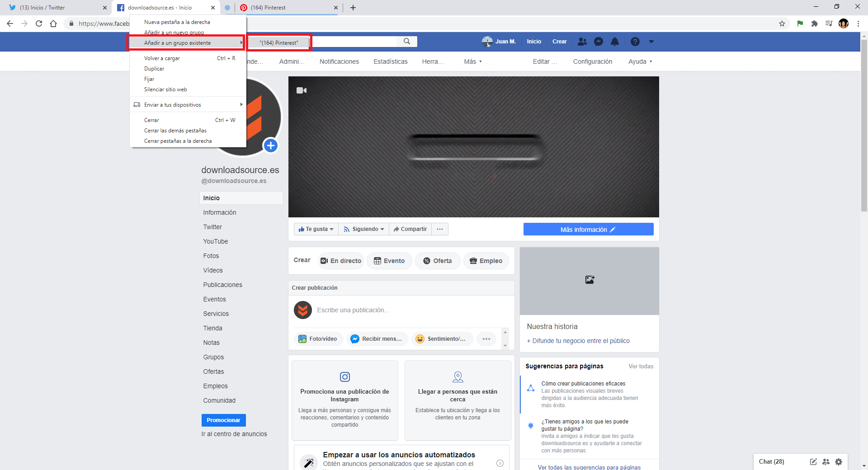Close the Pinterest tab
Screen dimensions: 868x470
pos(336,8)
